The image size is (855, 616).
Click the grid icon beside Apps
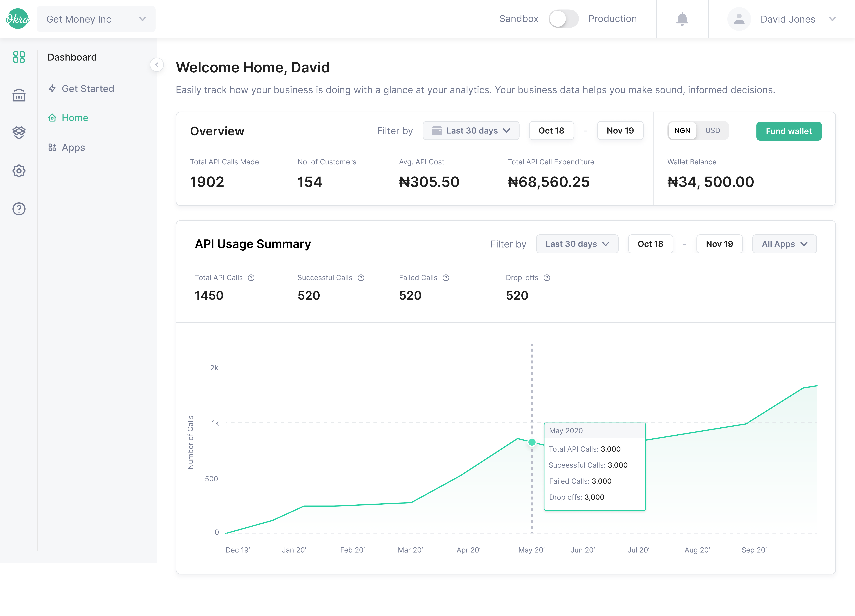pos(52,147)
